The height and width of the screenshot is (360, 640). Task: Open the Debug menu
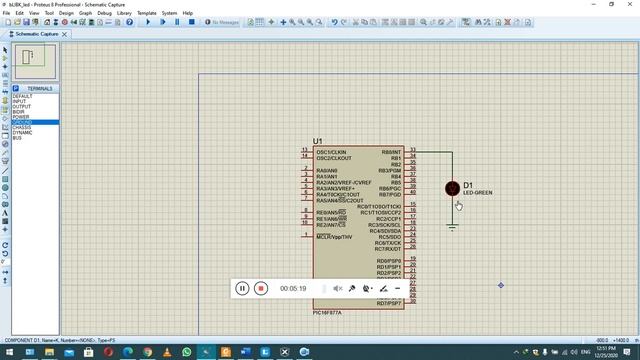(x=104, y=13)
